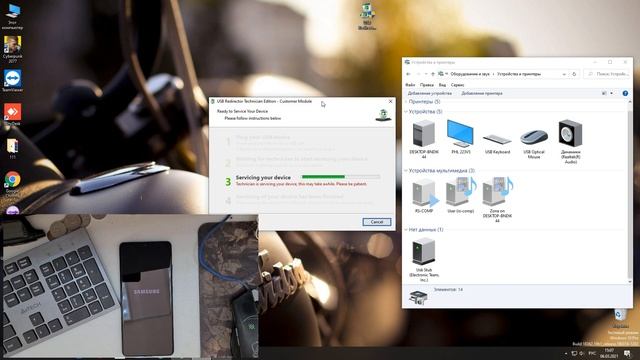Select the Zona on DESKTOP-BNDK44 media device
The image size is (640, 360).
497,200
